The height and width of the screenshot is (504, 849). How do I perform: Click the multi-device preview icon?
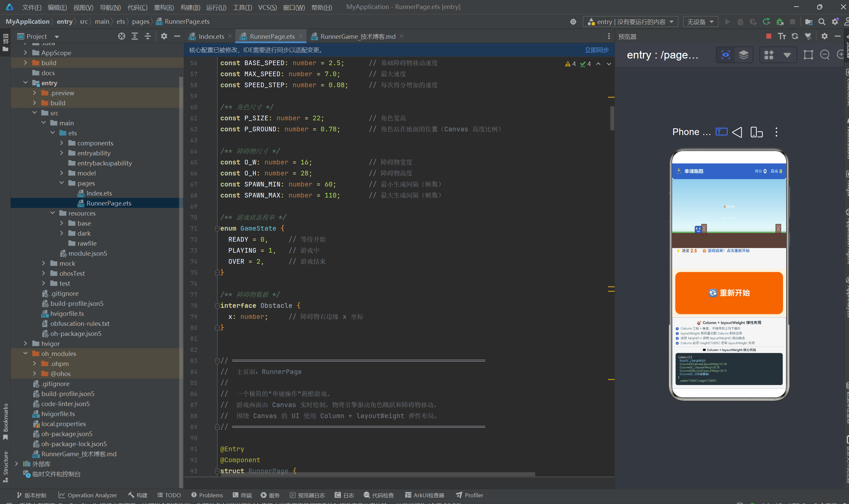pos(756,132)
